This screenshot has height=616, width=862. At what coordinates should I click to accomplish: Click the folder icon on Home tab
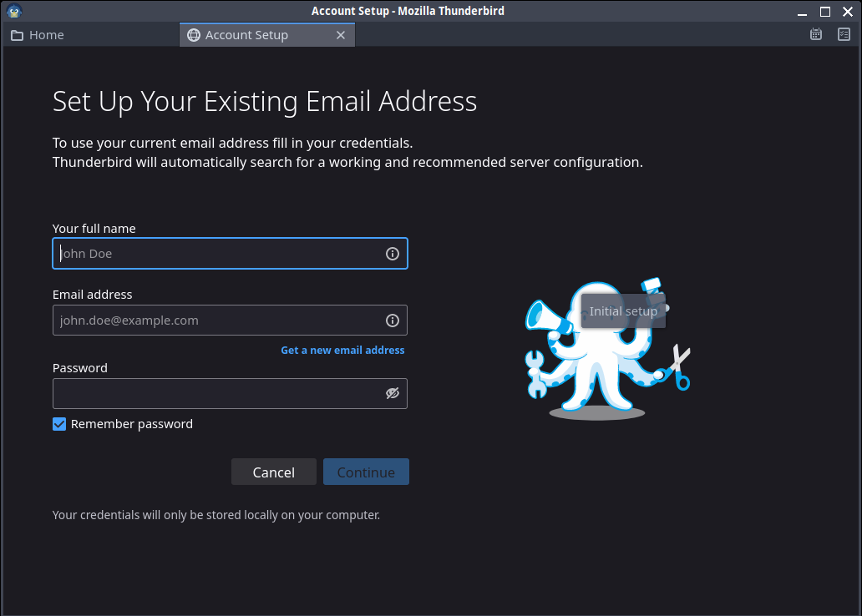coord(17,35)
